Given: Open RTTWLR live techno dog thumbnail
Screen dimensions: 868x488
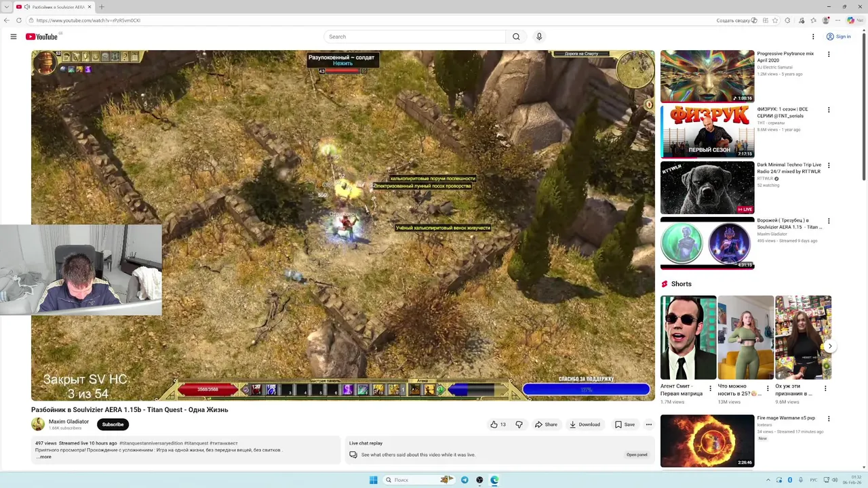Looking at the screenshot, I should coord(707,187).
